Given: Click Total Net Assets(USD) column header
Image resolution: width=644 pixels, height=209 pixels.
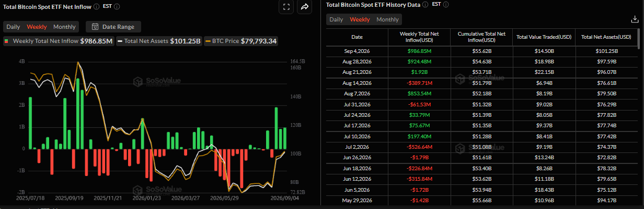Looking at the screenshot, I should 606,37.
